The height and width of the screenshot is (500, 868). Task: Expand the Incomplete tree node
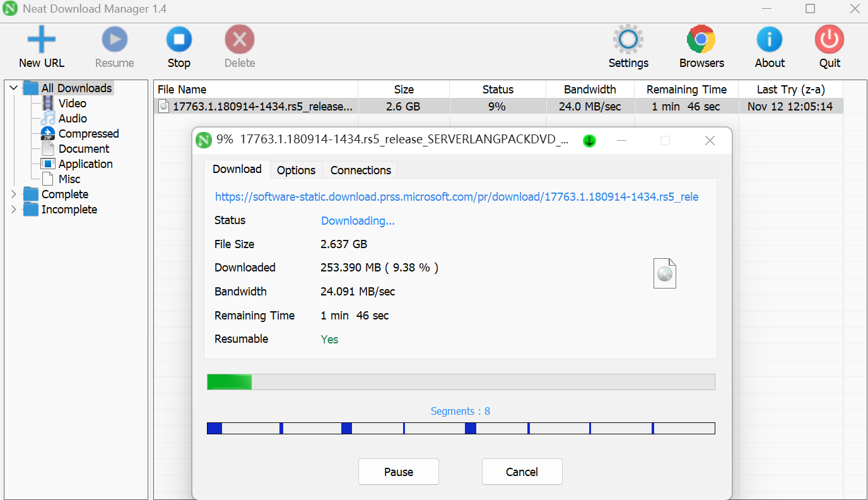click(13, 209)
